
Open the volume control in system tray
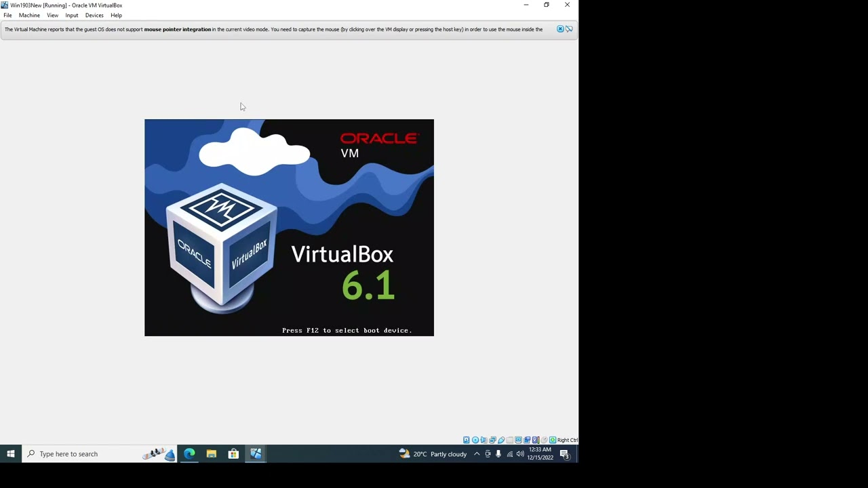point(520,454)
